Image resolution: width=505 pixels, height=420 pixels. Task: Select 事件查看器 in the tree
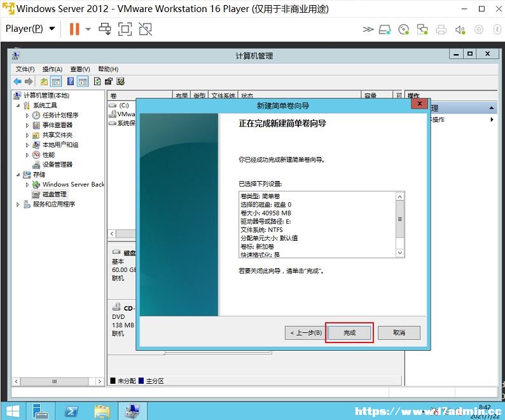57,125
